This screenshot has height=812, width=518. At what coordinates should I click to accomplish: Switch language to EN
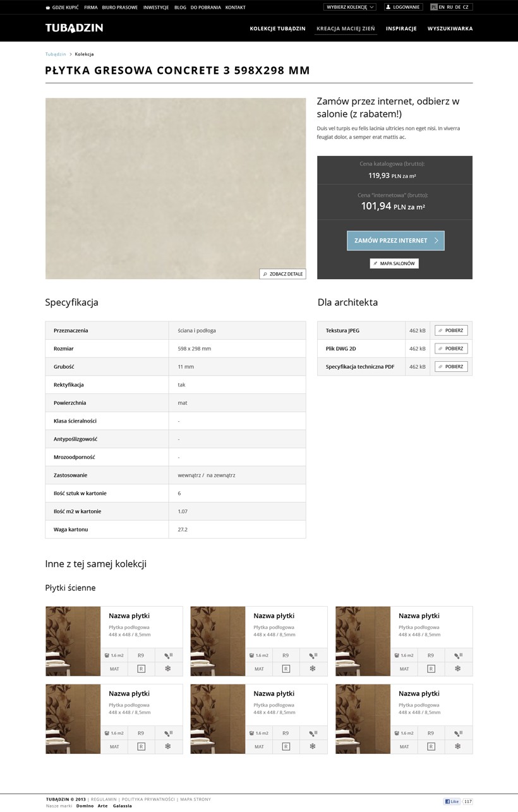[x=442, y=7]
